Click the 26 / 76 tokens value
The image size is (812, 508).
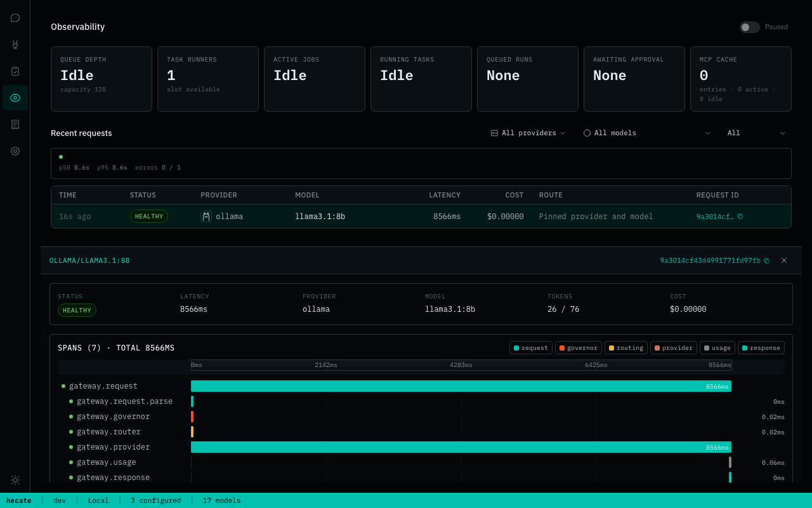563,309
